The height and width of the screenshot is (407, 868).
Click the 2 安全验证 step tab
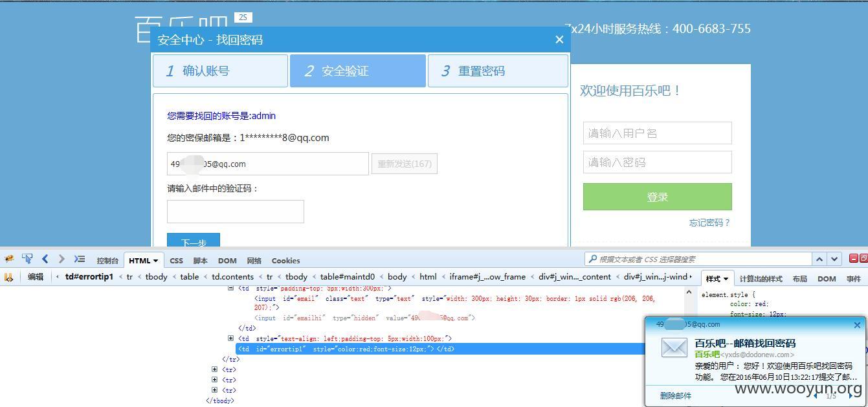coord(358,71)
